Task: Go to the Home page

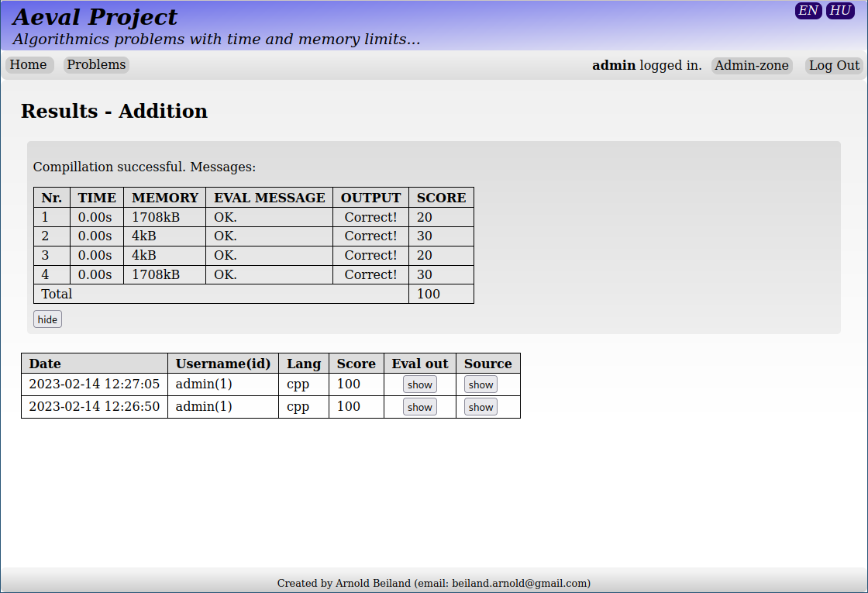Action: click(29, 65)
